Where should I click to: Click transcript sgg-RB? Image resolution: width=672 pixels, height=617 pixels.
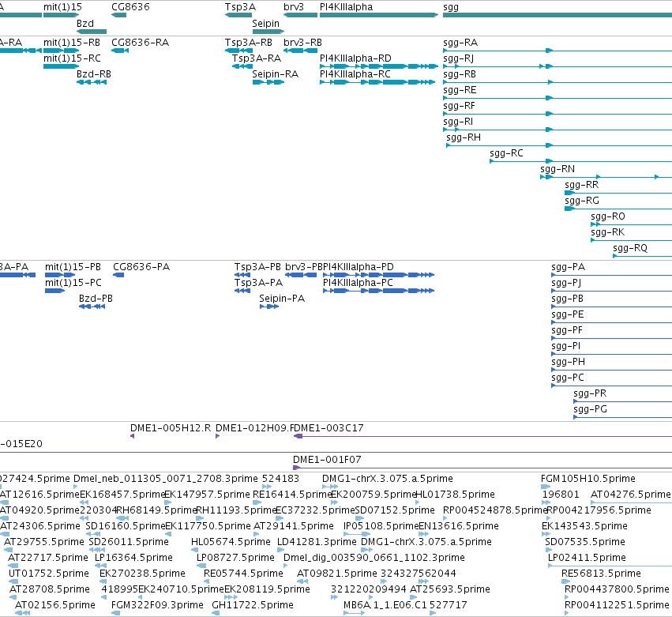click(557, 82)
